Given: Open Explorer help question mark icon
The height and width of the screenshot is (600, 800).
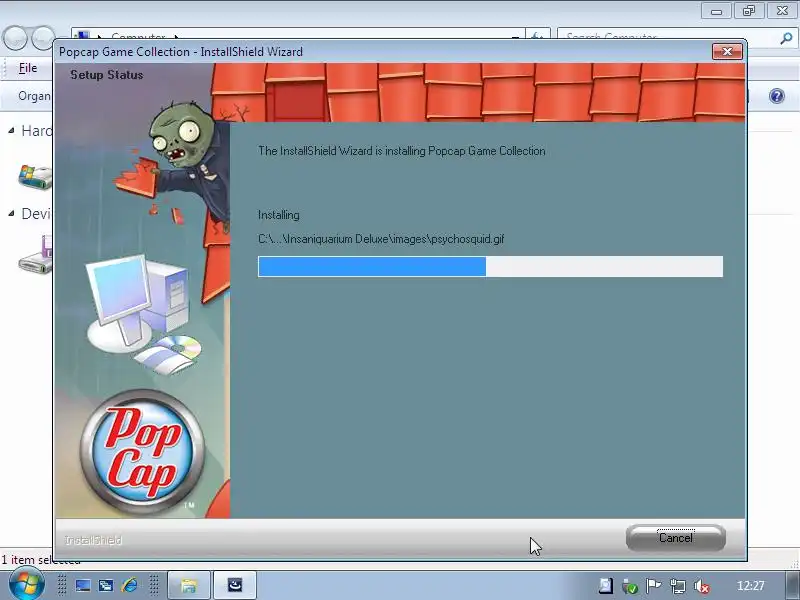Looking at the screenshot, I should (x=777, y=96).
